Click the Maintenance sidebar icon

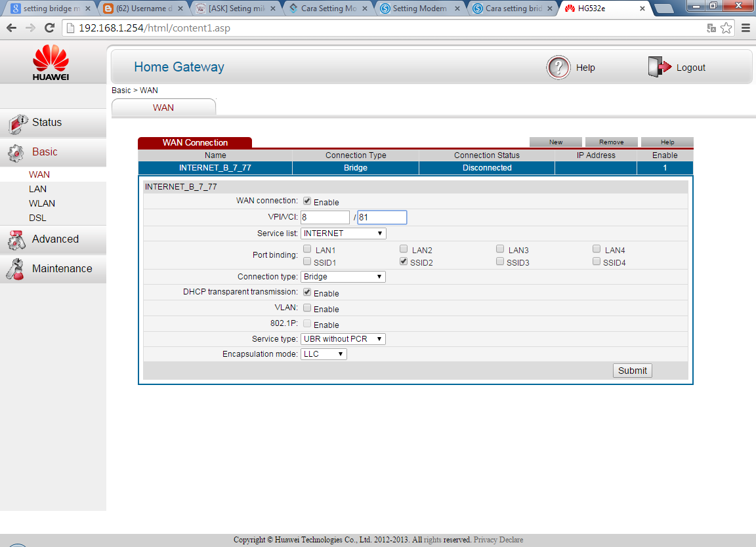(16, 268)
